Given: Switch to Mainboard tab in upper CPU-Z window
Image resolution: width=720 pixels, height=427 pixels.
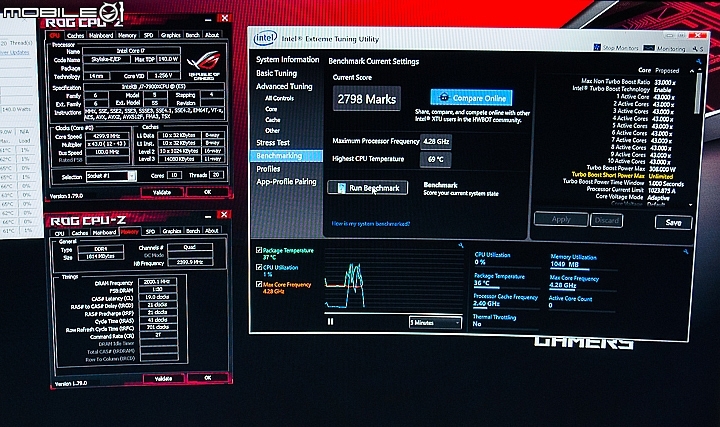Looking at the screenshot, I should coord(101,35).
